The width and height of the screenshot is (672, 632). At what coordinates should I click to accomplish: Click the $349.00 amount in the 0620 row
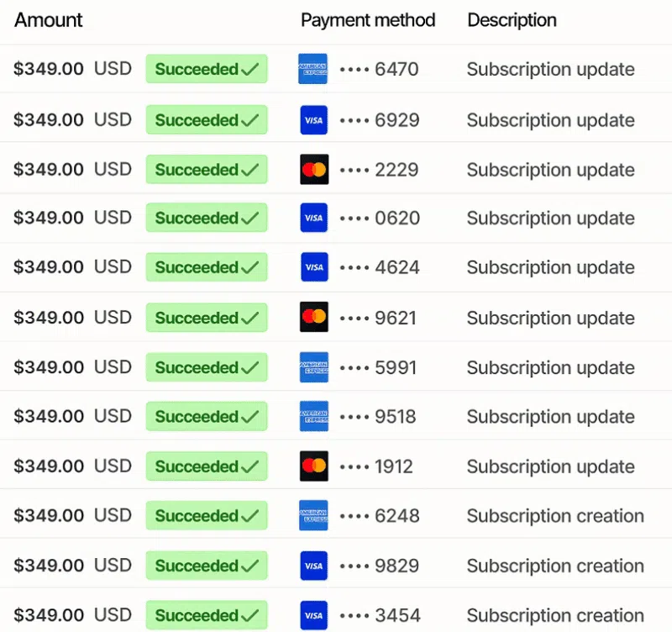click(49, 218)
